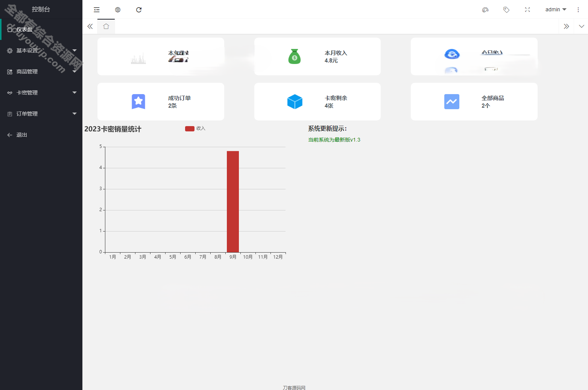Click the 订单管理 menu item
Image resolution: width=588 pixels, height=390 pixels.
[x=41, y=114]
